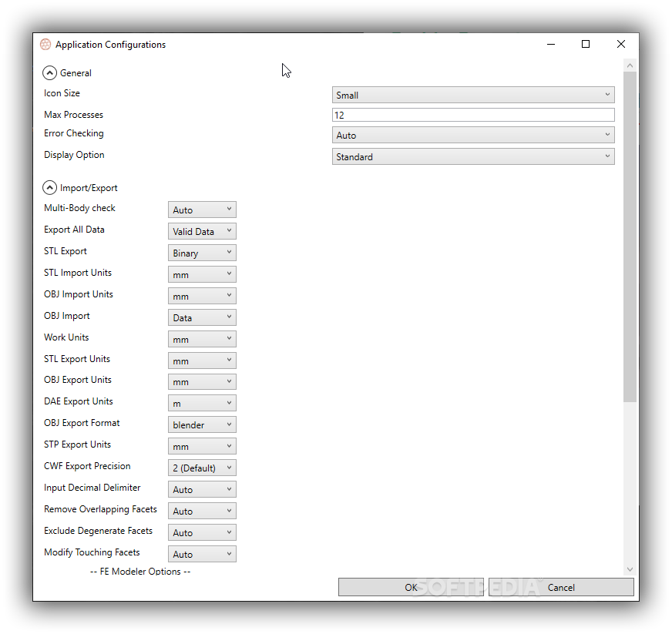This screenshot has width=672, height=634.
Task: Open the Modify Touching Facets dropdown
Action: coord(202,554)
